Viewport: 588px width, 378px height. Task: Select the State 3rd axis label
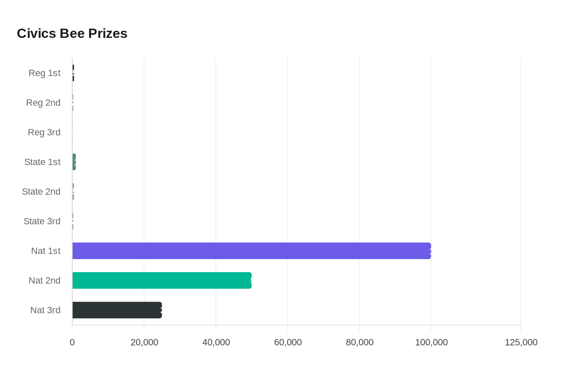pyautogui.click(x=42, y=221)
